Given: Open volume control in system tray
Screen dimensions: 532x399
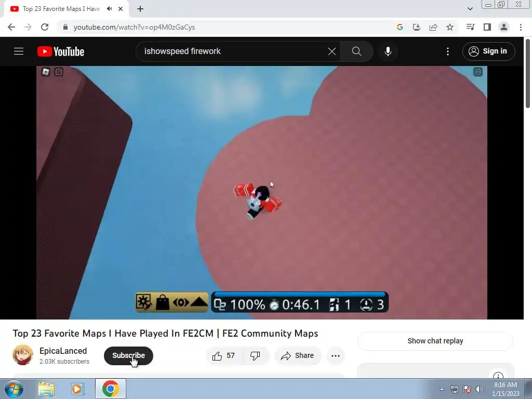Looking at the screenshot, I should coord(480,389).
